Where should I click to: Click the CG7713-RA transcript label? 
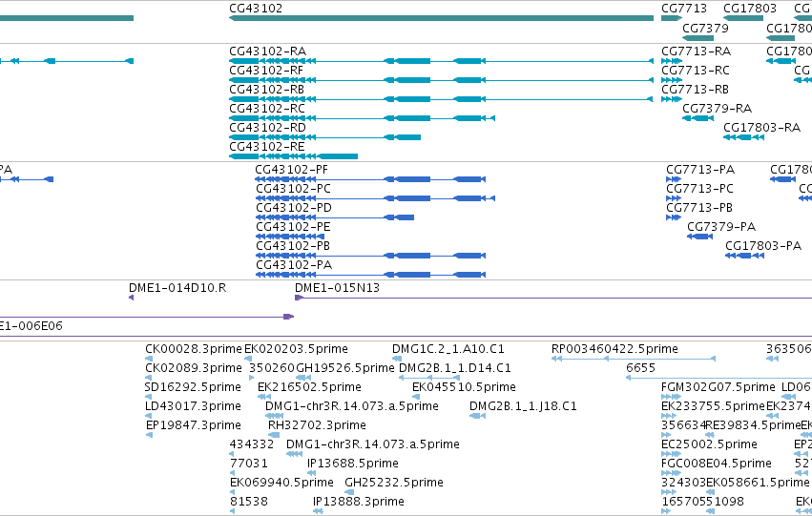click(696, 52)
